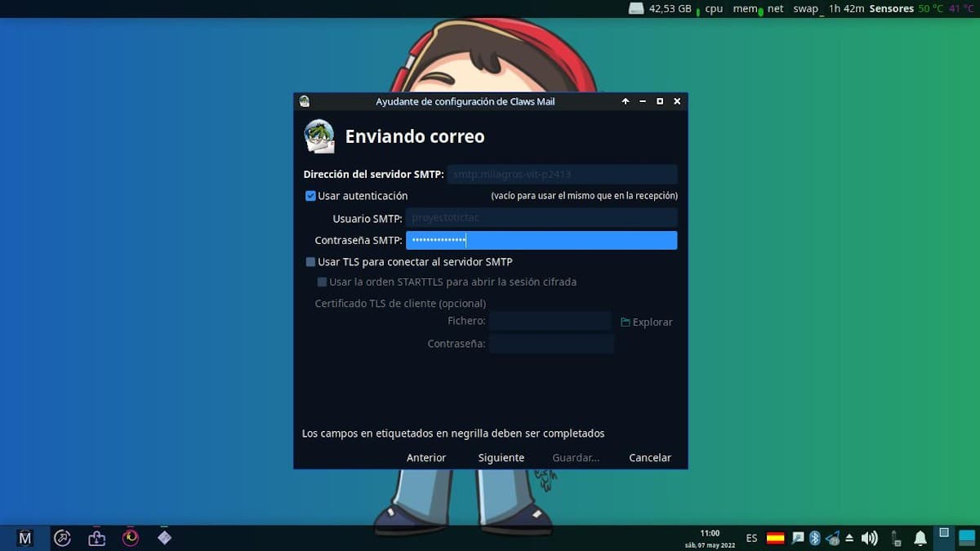The width and height of the screenshot is (980, 551).
Task: Launch the second taskbar icon with arrow circle
Action: (x=62, y=538)
